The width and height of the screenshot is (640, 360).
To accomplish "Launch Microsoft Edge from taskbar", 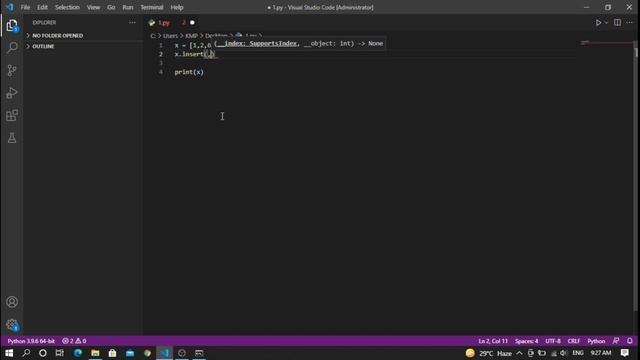I will [78, 353].
